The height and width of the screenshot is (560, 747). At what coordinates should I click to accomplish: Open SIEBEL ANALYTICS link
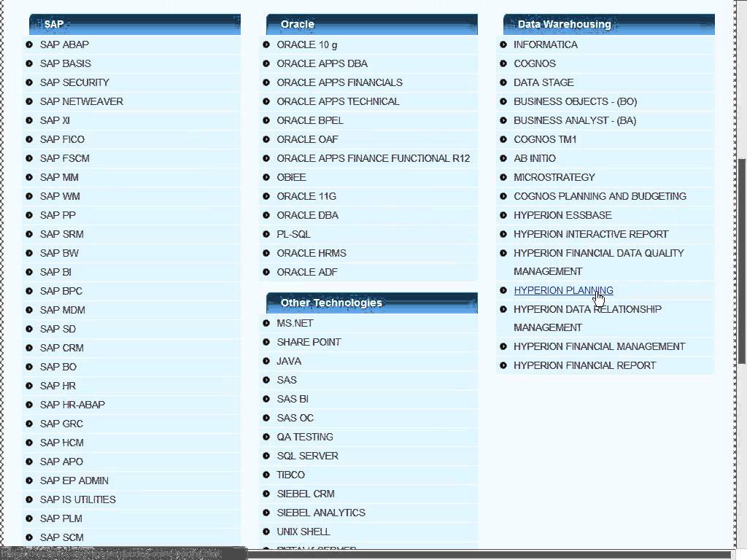321,513
